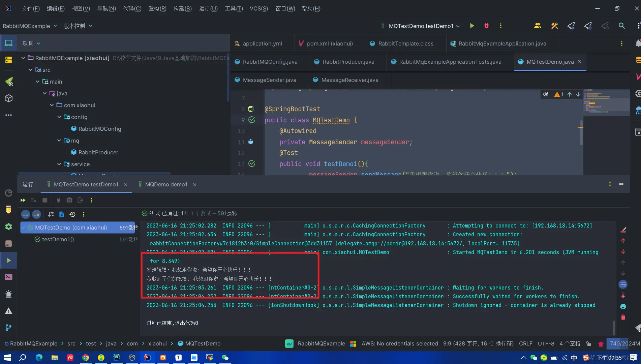641x364 pixels.
Task: Open test history clock icon
Action: [72, 214]
